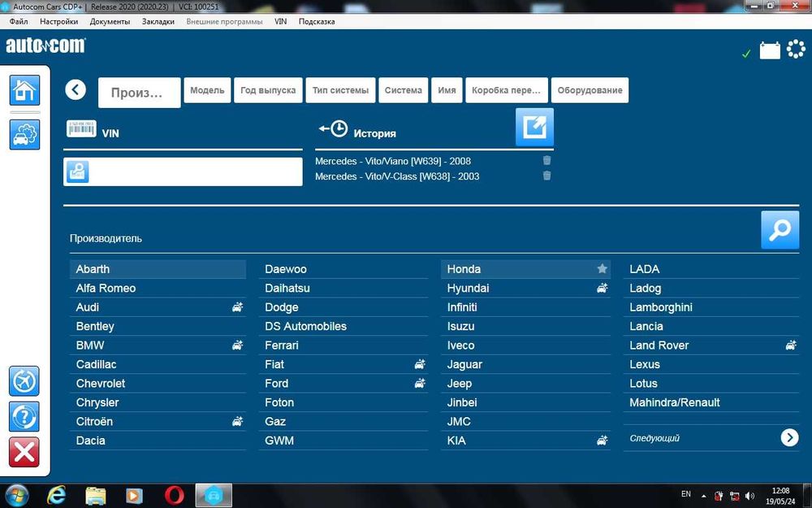This screenshot has width=812, height=508.
Task: Click the car icon next to Hyundai
Action: (602, 289)
